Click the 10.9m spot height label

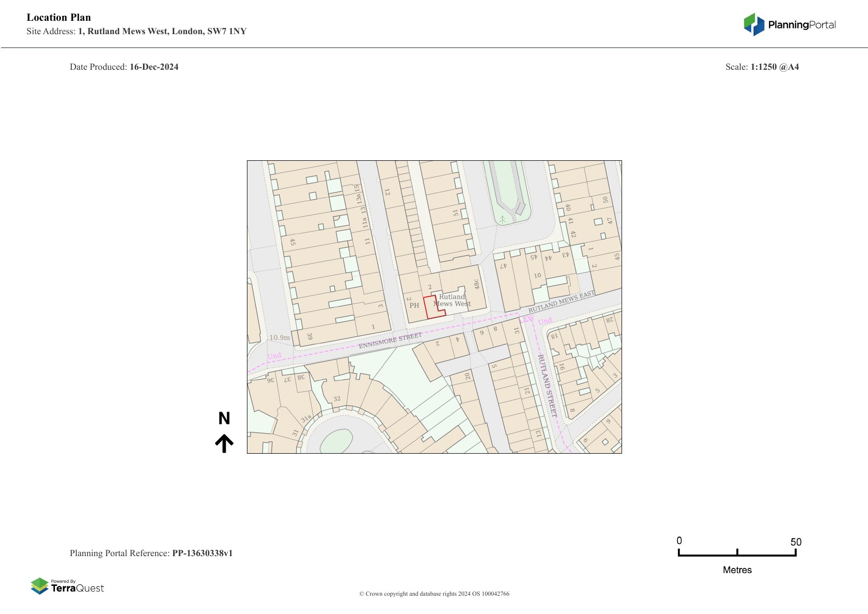[x=280, y=337]
